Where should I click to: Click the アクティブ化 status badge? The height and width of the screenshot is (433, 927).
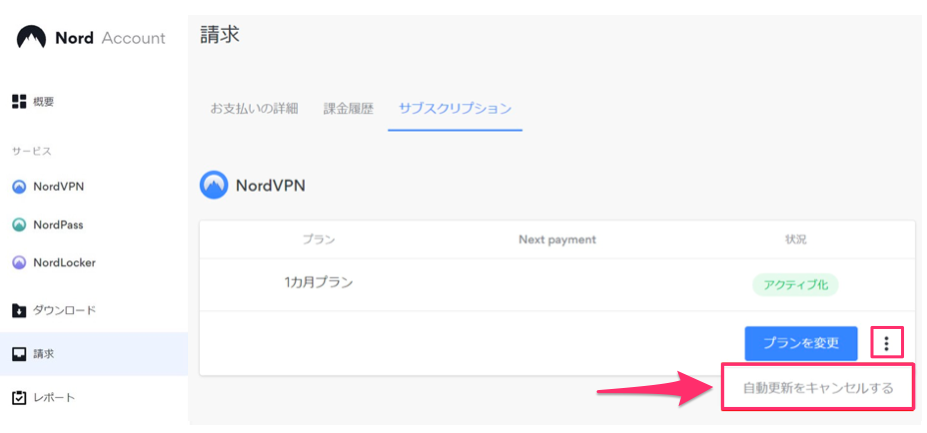795,285
